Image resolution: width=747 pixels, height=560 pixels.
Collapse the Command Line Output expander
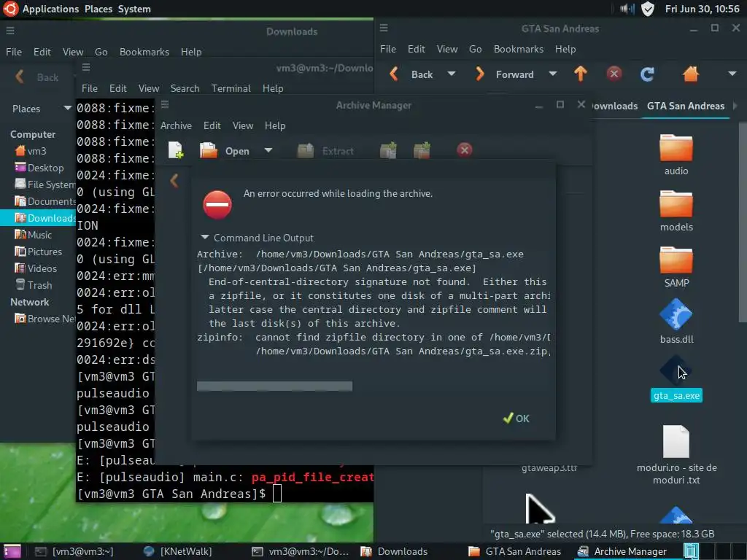[x=205, y=237]
